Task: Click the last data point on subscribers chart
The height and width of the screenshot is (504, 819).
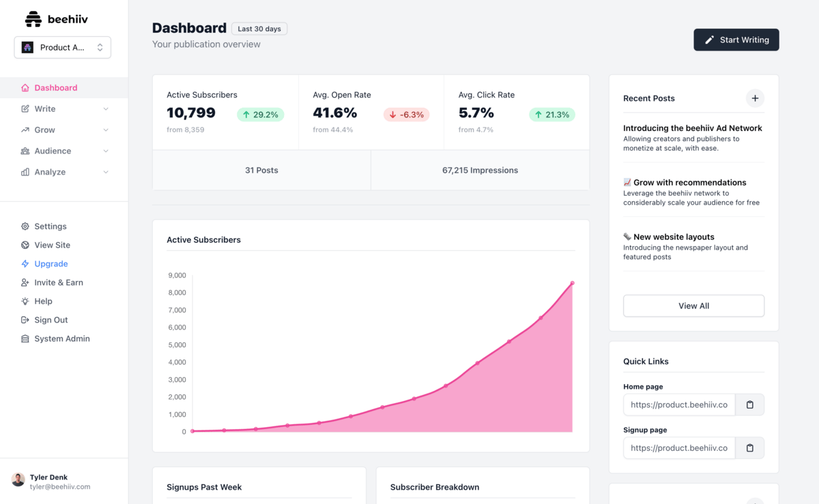Action: [572, 283]
